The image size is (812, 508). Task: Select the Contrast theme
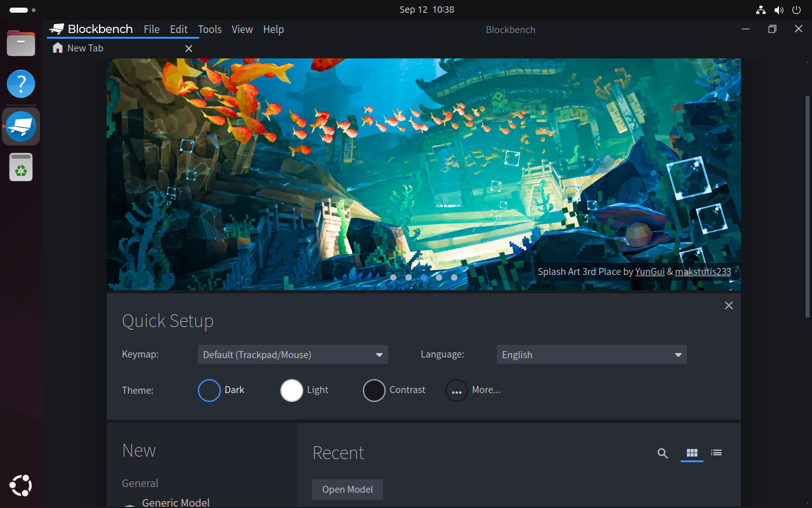tap(394, 390)
